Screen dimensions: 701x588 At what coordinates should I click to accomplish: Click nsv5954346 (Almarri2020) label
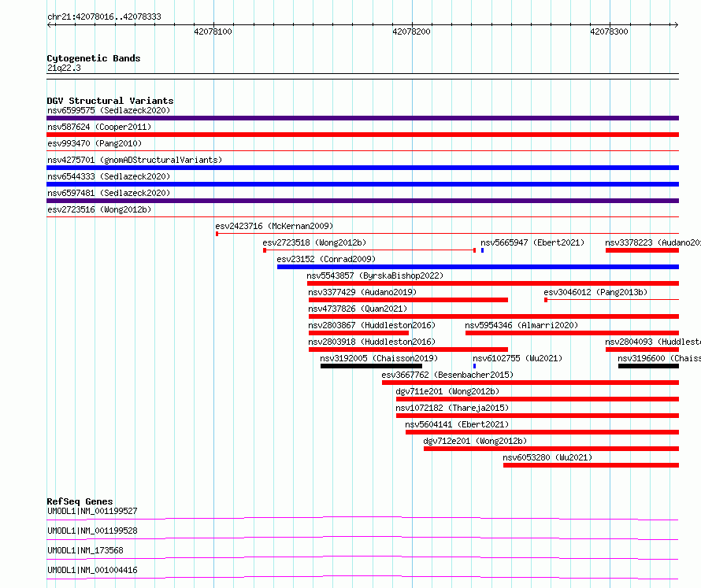521,325
